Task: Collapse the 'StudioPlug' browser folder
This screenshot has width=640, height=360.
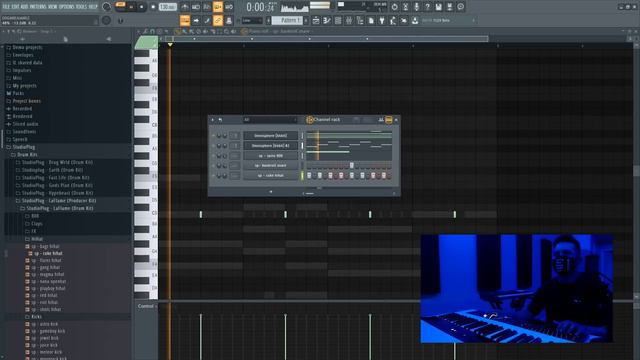Action: click(24, 147)
